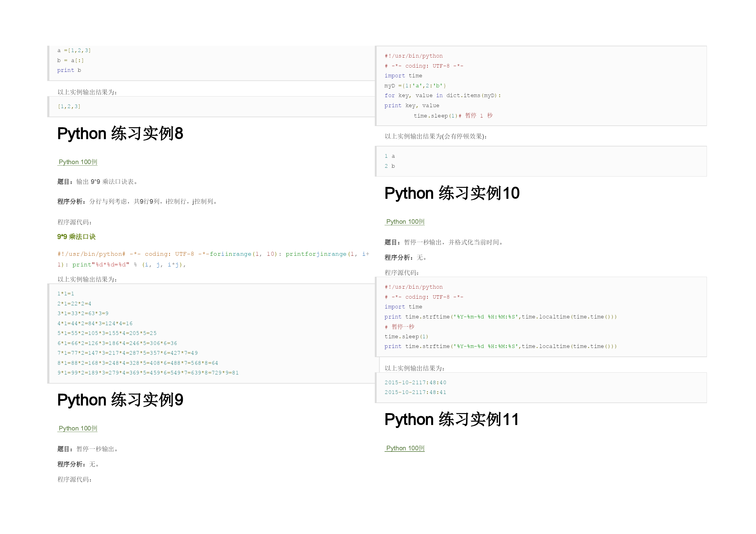The height and width of the screenshot is (534, 756).
Task: Click the line "for key, value in dict.items(myD):"
Action: pos(442,95)
